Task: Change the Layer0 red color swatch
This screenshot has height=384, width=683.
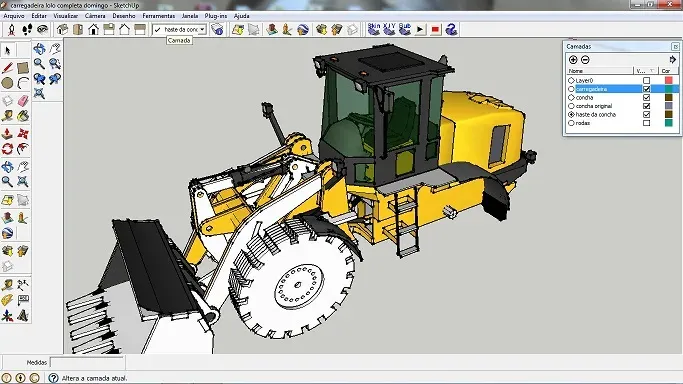Action: pos(669,81)
